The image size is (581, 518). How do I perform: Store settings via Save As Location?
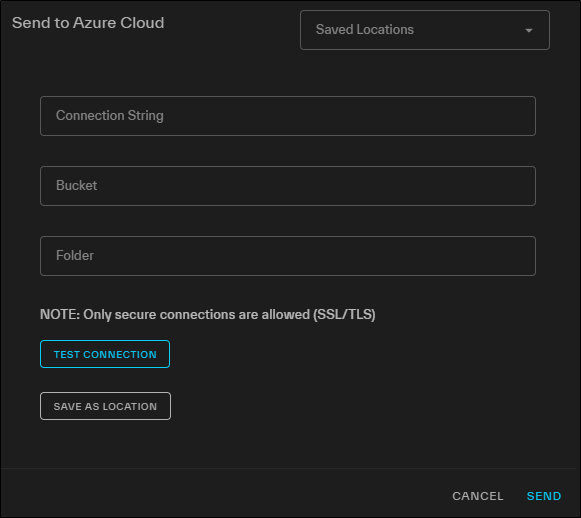[105, 406]
